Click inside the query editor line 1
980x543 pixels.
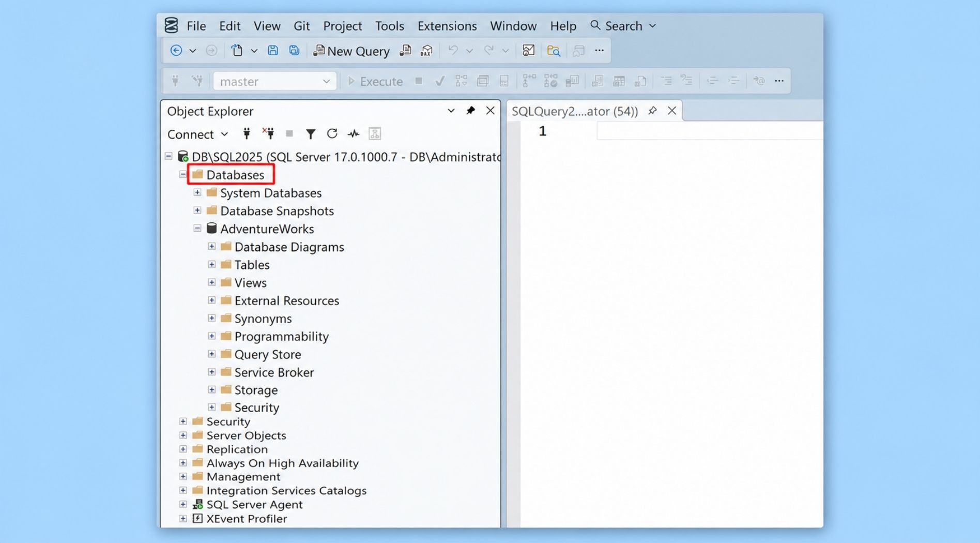[x=710, y=131]
